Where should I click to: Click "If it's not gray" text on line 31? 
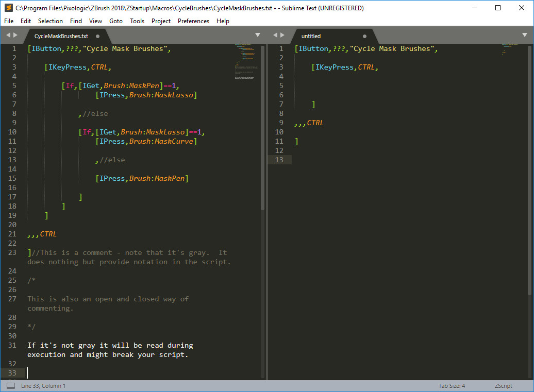tap(61, 345)
